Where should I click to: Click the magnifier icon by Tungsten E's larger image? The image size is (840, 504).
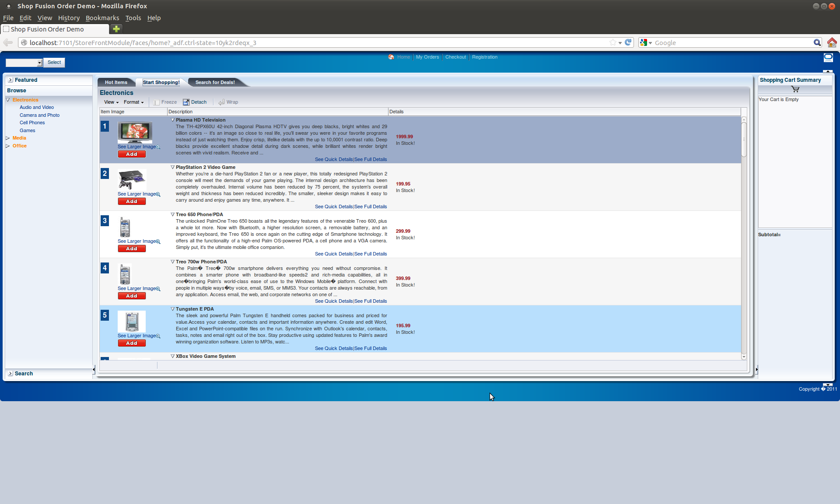(158, 336)
